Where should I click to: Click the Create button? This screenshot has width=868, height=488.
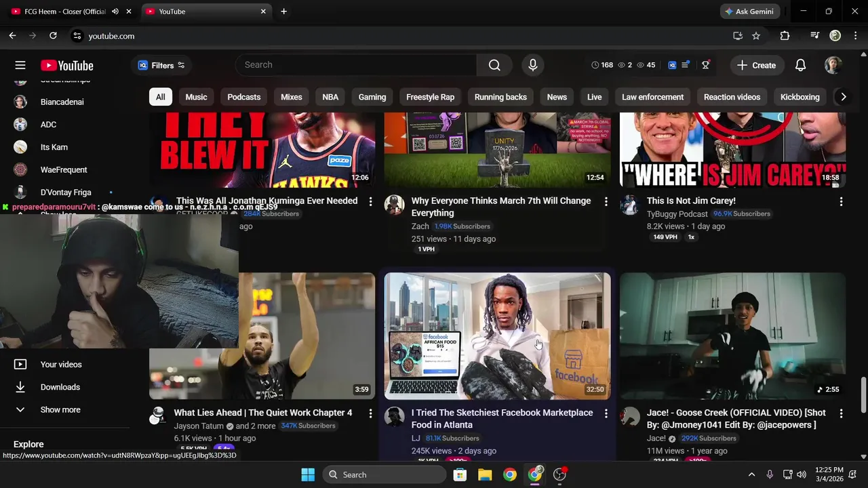[757, 65]
